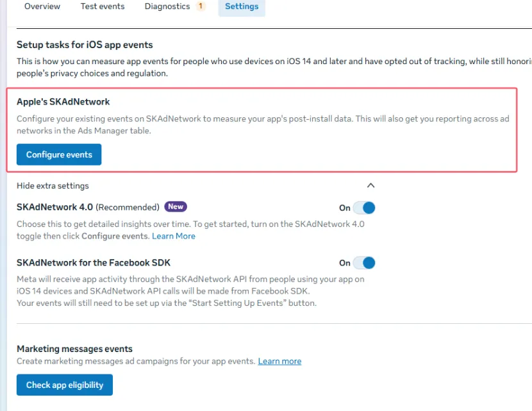Collapse extra settings with the chevron
Screen dimensions: 532x411
[x=370, y=185]
